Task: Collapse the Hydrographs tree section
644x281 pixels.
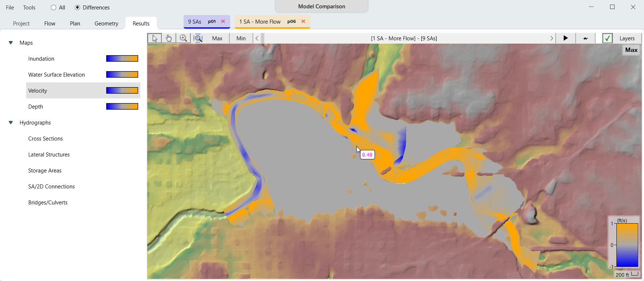Action: [11, 123]
